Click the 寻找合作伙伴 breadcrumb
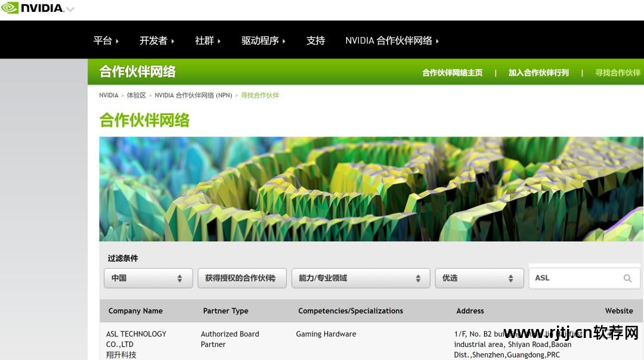The image size is (644, 360). (260, 95)
